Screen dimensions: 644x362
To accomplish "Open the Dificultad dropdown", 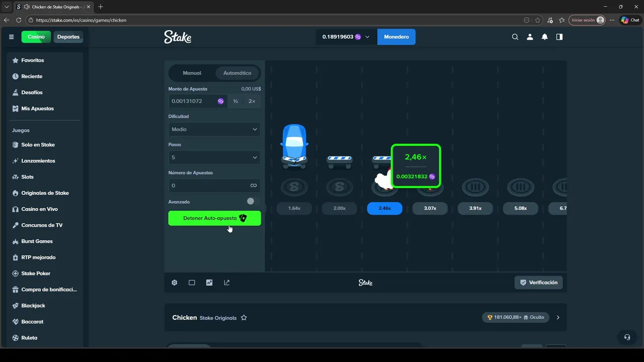I will click(x=214, y=129).
